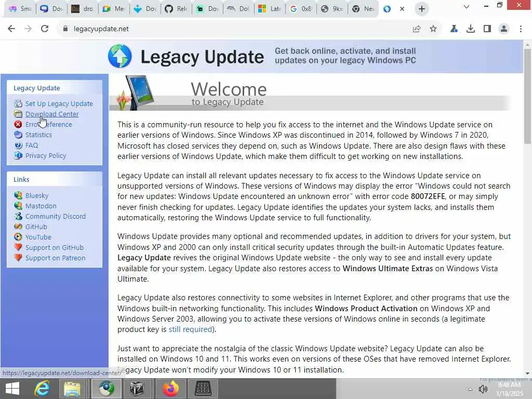Open the Windows Start button
Screen dimensions: 532x399
[x=12, y=389]
